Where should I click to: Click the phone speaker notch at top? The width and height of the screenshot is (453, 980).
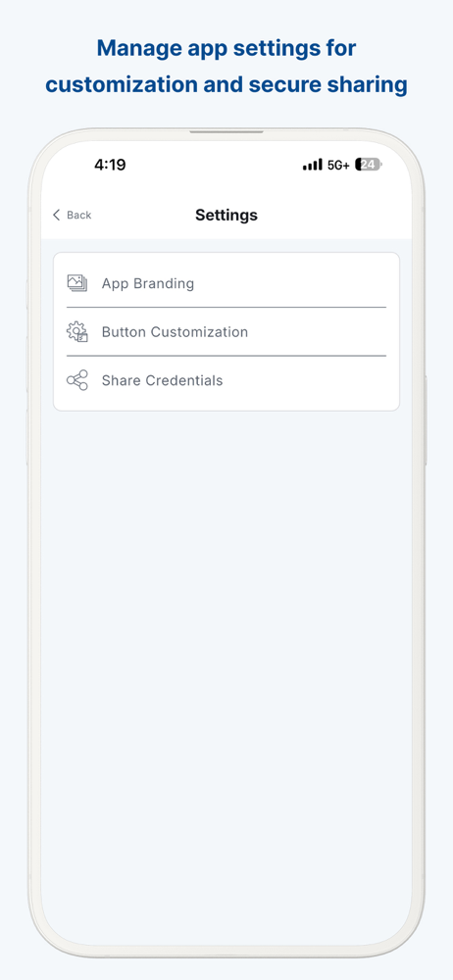click(226, 131)
